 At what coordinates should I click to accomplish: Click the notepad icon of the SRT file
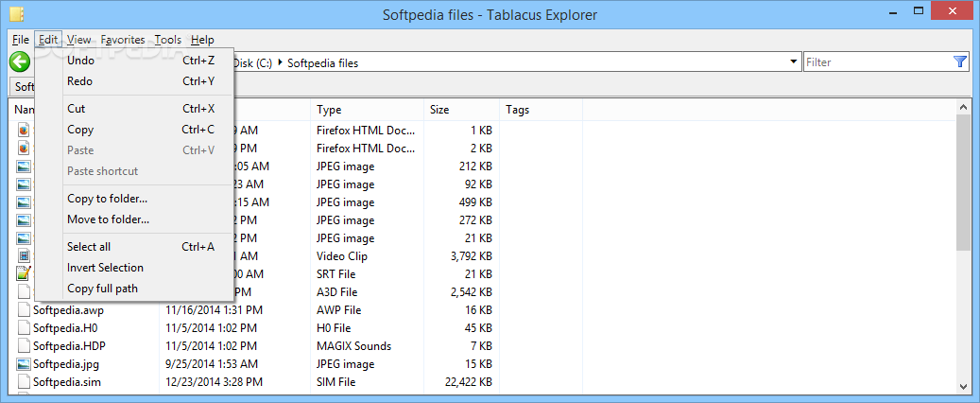point(24,274)
